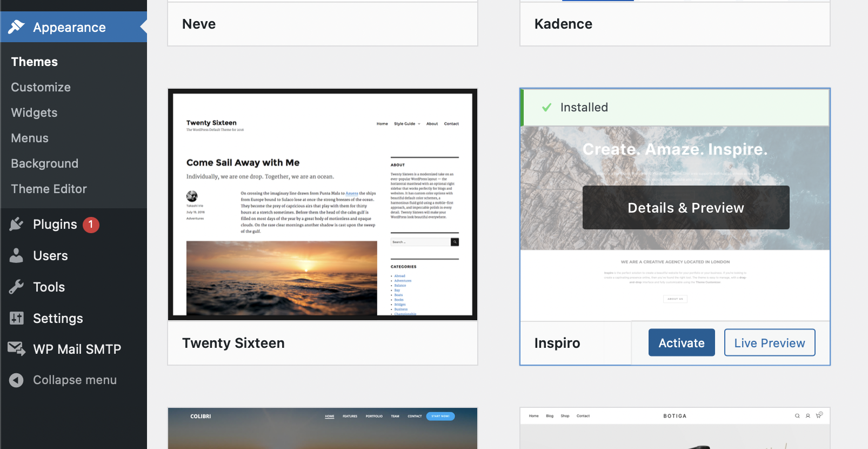The width and height of the screenshot is (868, 449).
Task: Open the Theme Editor
Action: tap(49, 189)
